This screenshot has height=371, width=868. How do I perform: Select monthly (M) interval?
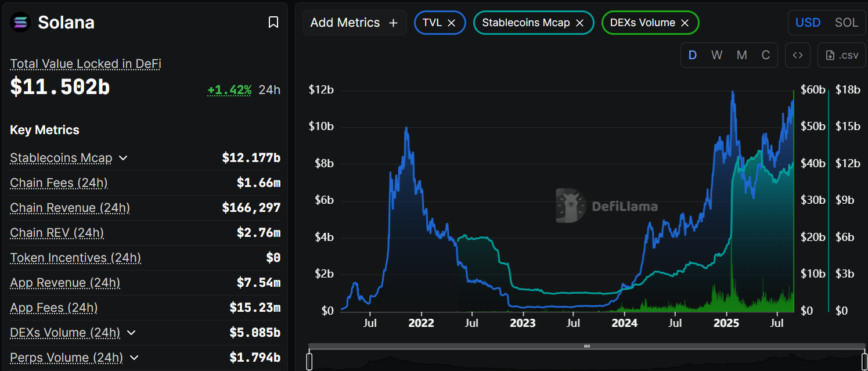tap(741, 55)
